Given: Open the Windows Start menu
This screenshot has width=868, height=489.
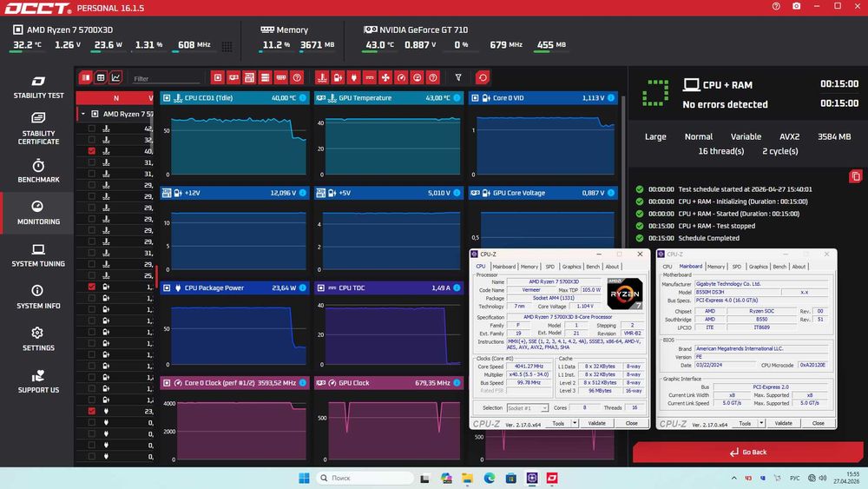Looking at the screenshot, I should point(304,478).
